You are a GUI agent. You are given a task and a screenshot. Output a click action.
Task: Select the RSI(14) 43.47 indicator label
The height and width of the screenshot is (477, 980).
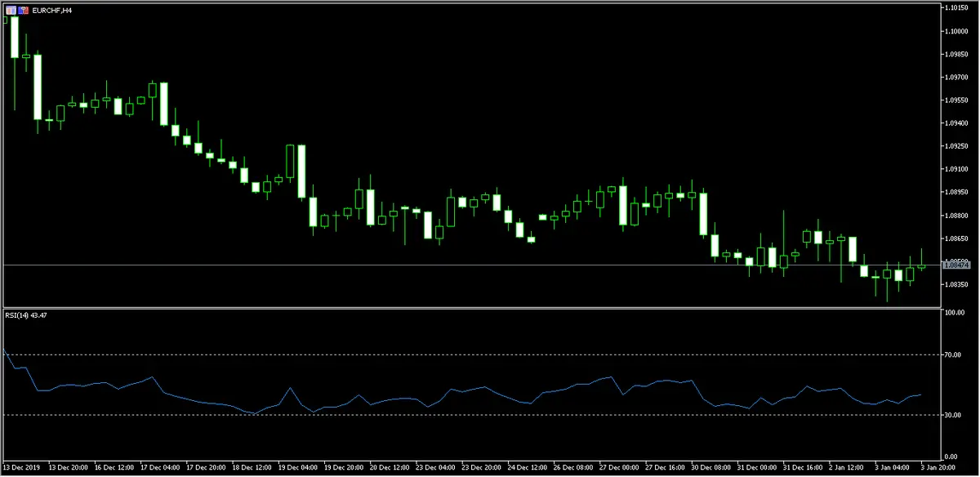click(x=25, y=316)
